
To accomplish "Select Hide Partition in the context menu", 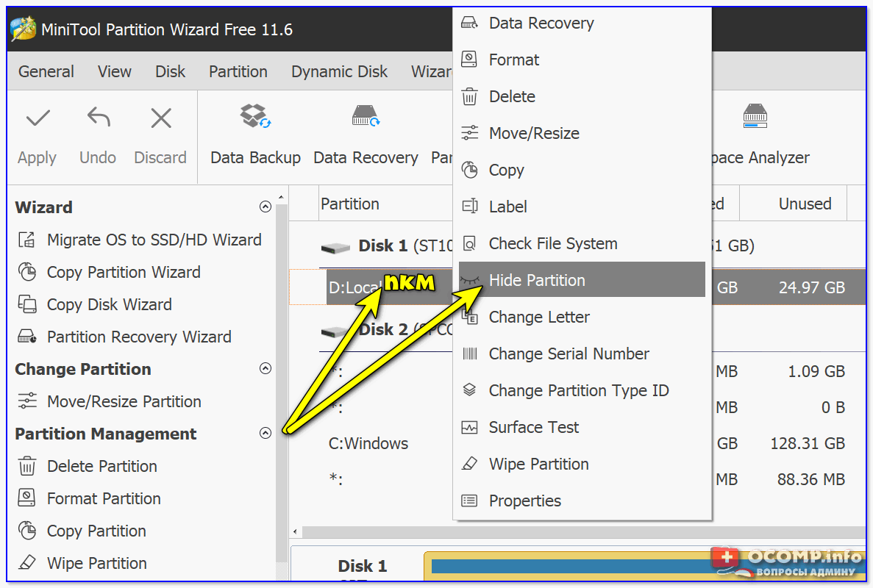I will [537, 280].
